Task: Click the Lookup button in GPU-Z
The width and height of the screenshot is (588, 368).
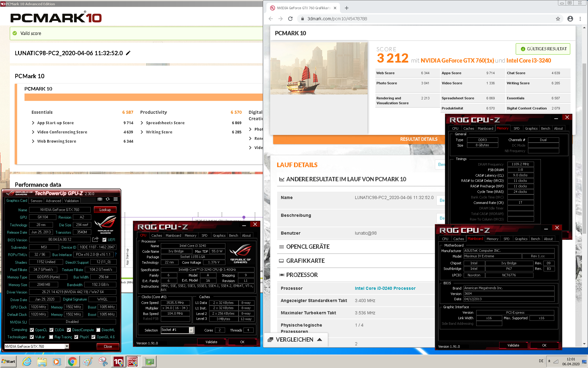Action: (105, 210)
